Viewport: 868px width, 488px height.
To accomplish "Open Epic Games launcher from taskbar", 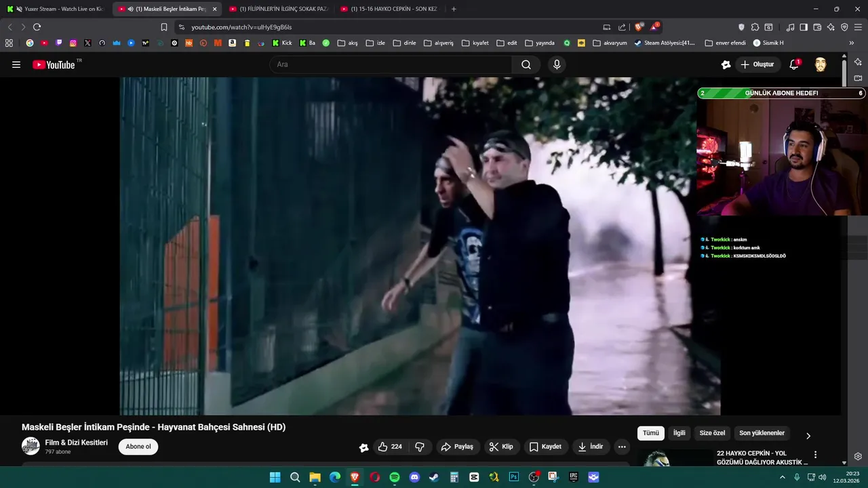I will pyautogui.click(x=574, y=477).
